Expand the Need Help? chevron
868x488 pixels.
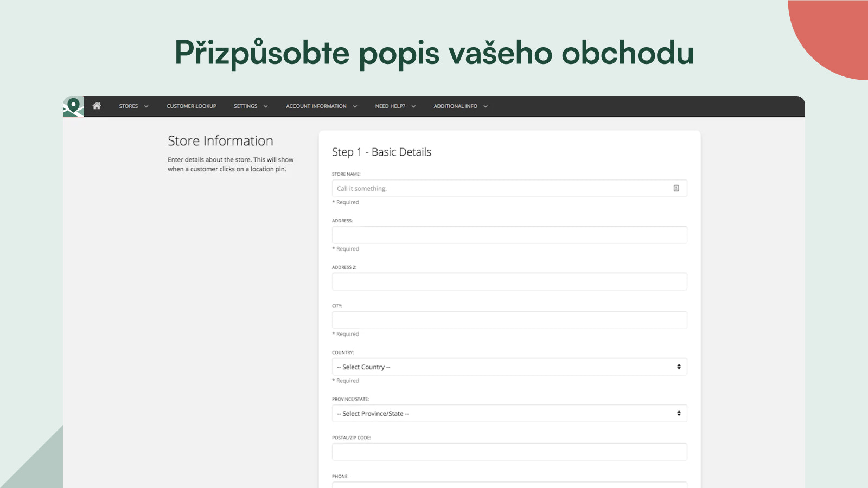[x=413, y=106]
